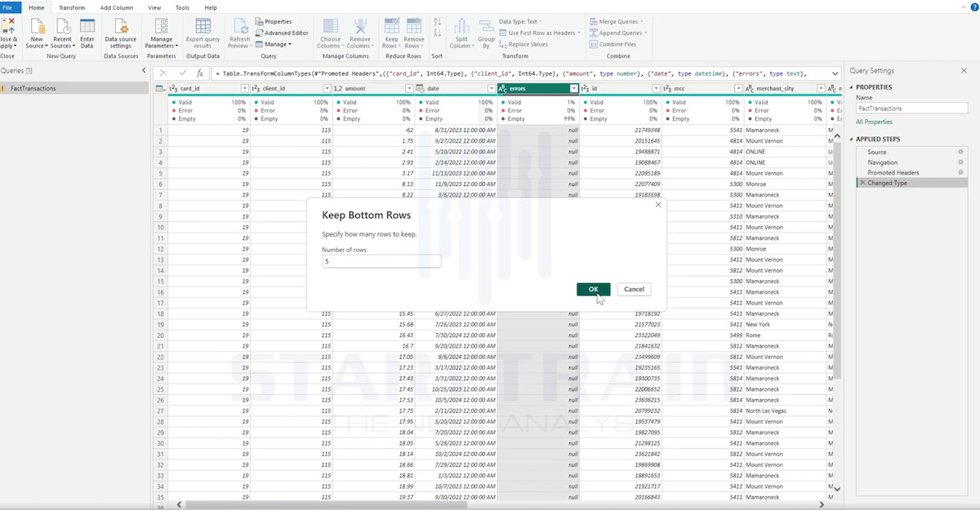Click the query Name field
This screenshot has width=980, height=510.
[x=911, y=108]
